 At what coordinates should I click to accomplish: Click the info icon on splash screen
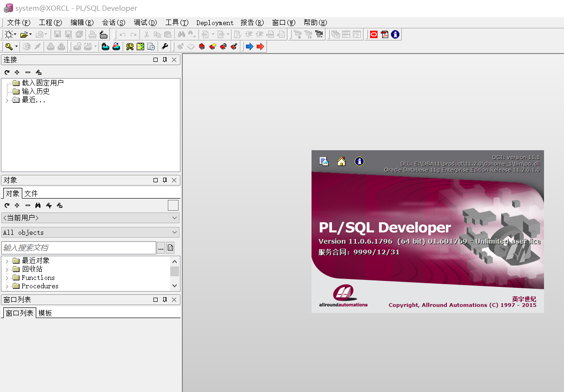click(x=359, y=161)
